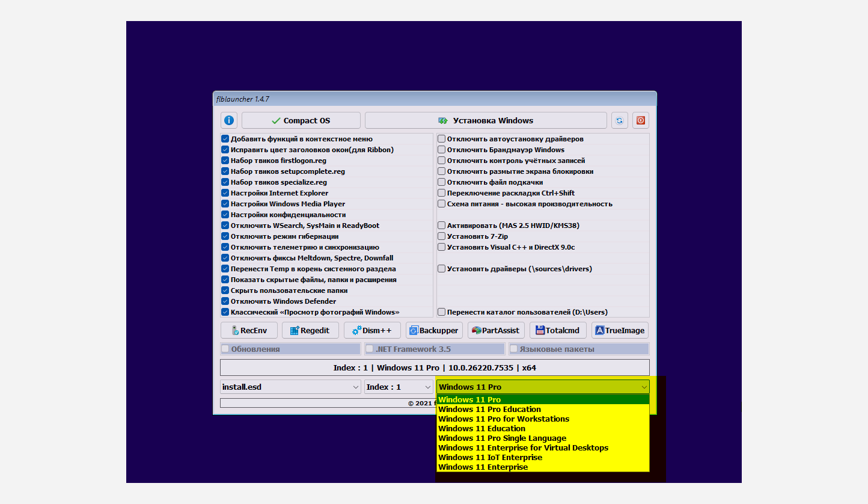
Task: Enable Отключить автоустановку драйверов
Action: click(x=442, y=139)
